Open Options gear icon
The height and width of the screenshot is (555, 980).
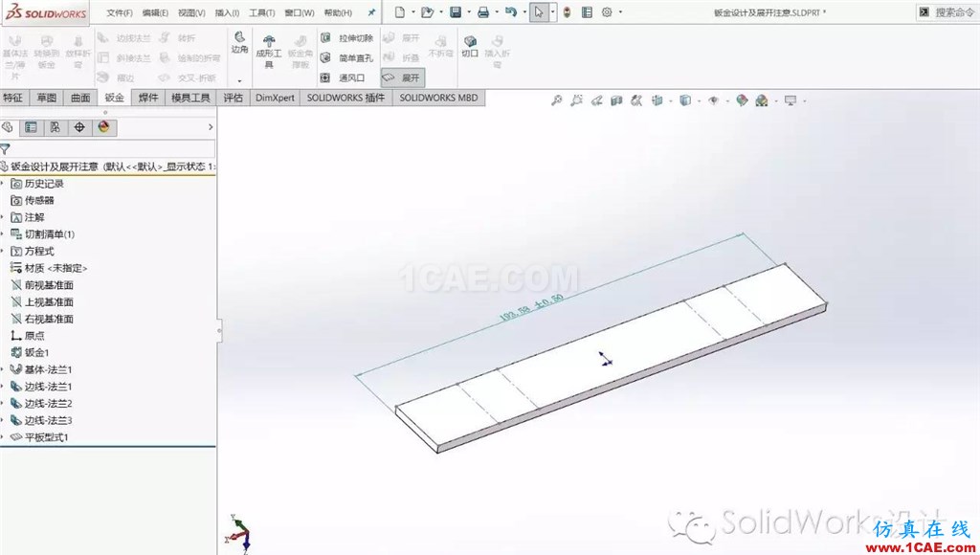point(607,11)
